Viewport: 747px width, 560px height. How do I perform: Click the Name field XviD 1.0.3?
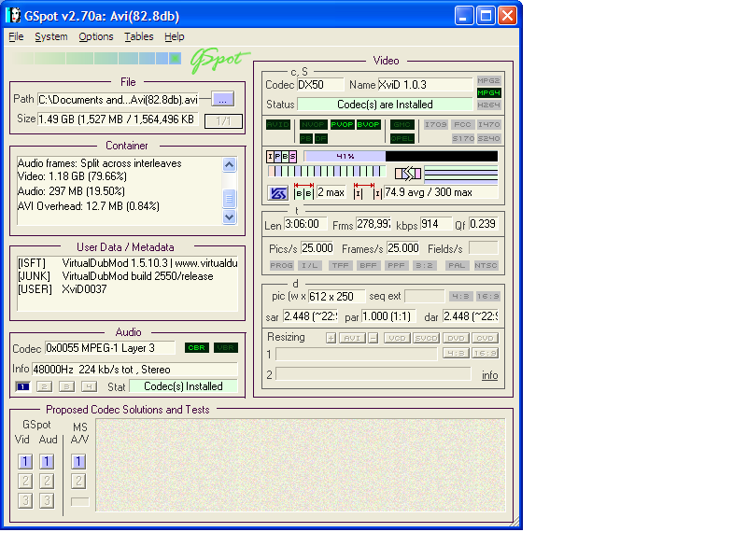[426, 85]
